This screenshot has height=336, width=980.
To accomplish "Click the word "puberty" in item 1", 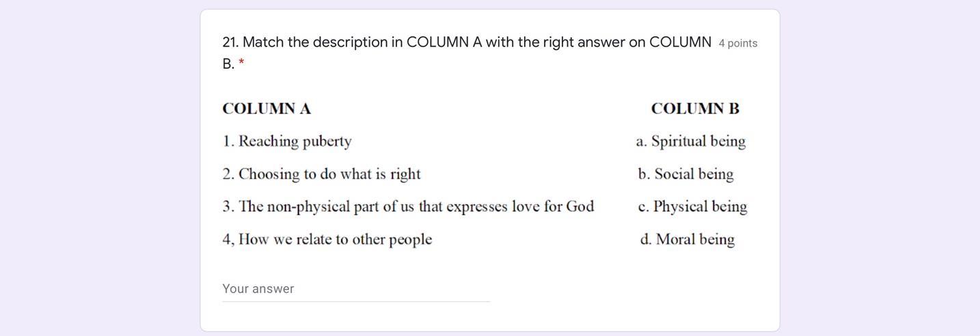I will pyautogui.click(x=327, y=142).
